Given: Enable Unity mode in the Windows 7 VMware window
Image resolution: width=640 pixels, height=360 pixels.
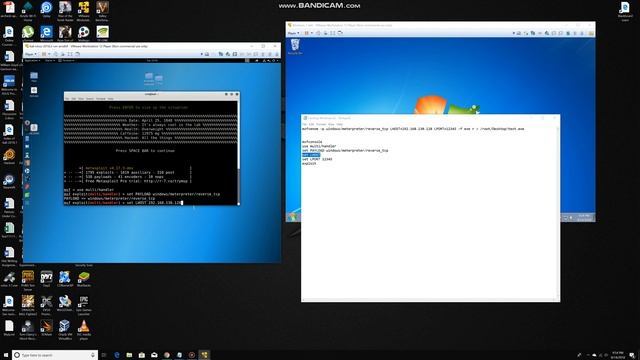Looking at the screenshot, I should (340, 33).
